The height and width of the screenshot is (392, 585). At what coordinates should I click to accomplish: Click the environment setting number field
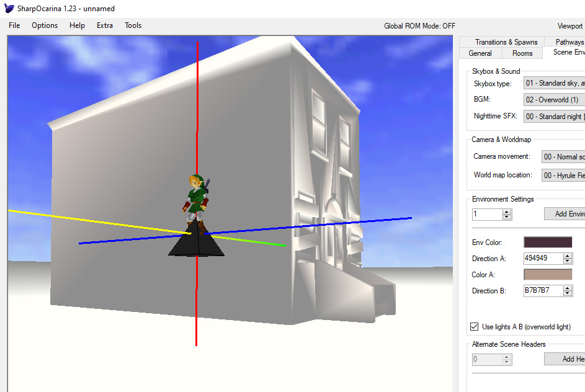[487, 214]
